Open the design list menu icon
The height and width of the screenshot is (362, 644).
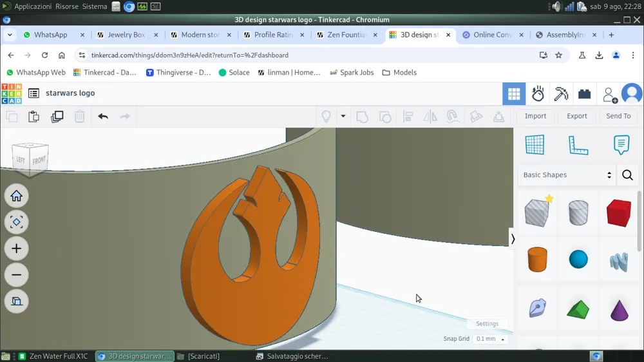pos(33,93)
